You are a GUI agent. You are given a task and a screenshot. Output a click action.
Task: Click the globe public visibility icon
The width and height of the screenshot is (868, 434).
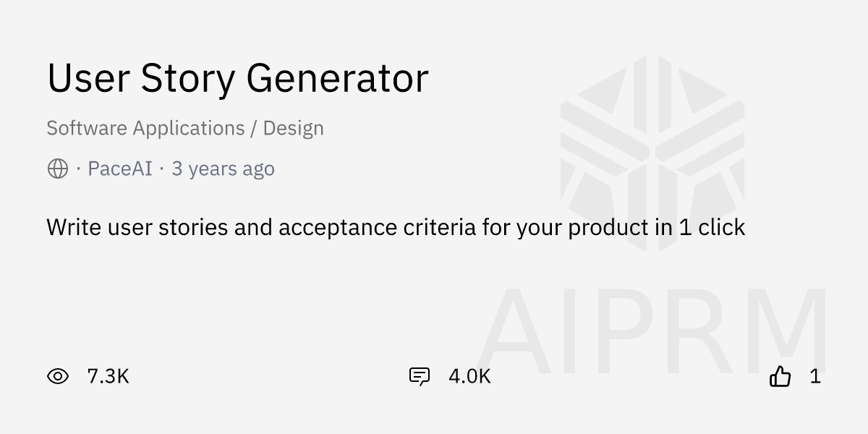[58, 169]
